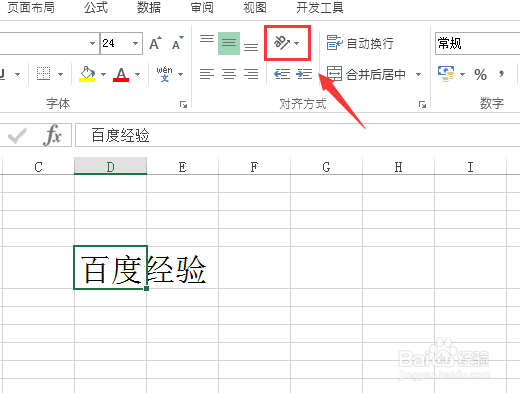Click formula bar containing 百度经验
This screenshot has width=520, height=393.
point(297,135)
